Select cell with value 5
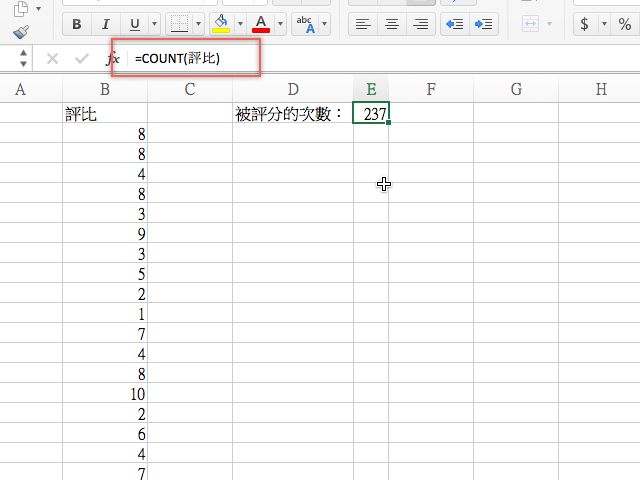This screenshot has height=480, width=640. tap(105, 273)
